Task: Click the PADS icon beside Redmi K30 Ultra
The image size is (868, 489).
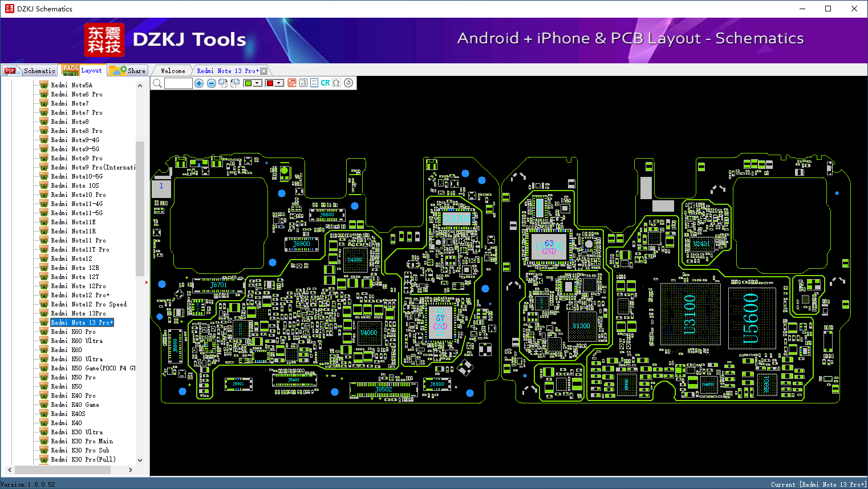Action: 44,432
